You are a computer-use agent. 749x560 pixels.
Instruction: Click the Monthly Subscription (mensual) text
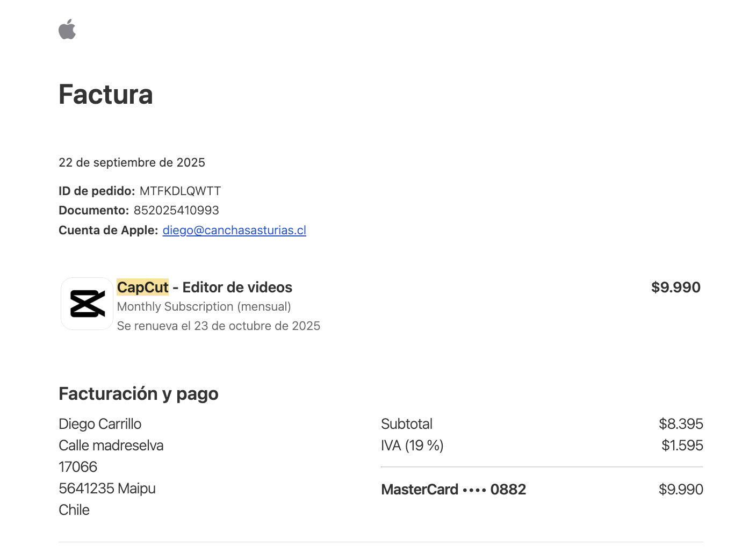pos(204,306)
